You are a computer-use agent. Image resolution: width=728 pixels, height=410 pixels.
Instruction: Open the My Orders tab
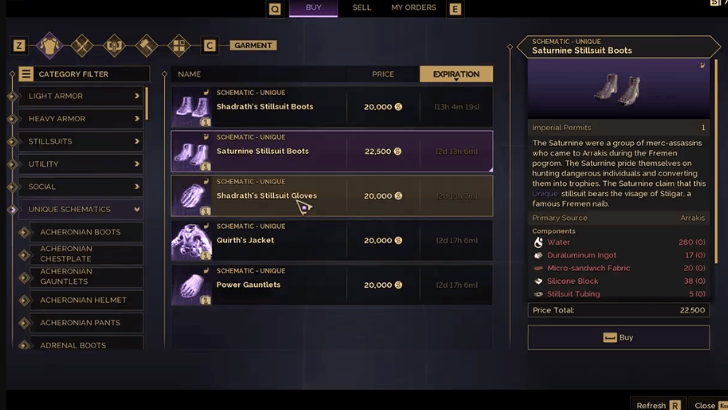[x=413, y=7]
